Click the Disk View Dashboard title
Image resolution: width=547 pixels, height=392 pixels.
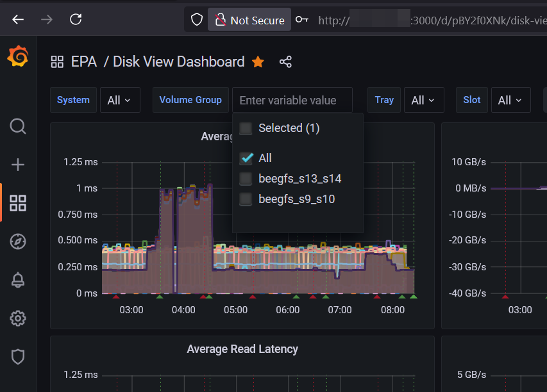(x=179, y=61)
